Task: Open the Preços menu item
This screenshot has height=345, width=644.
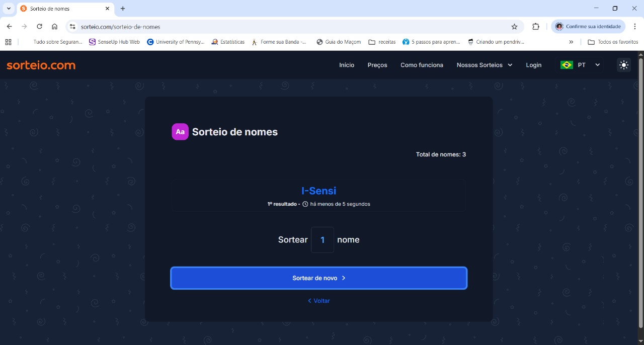Action: (377, 65)
